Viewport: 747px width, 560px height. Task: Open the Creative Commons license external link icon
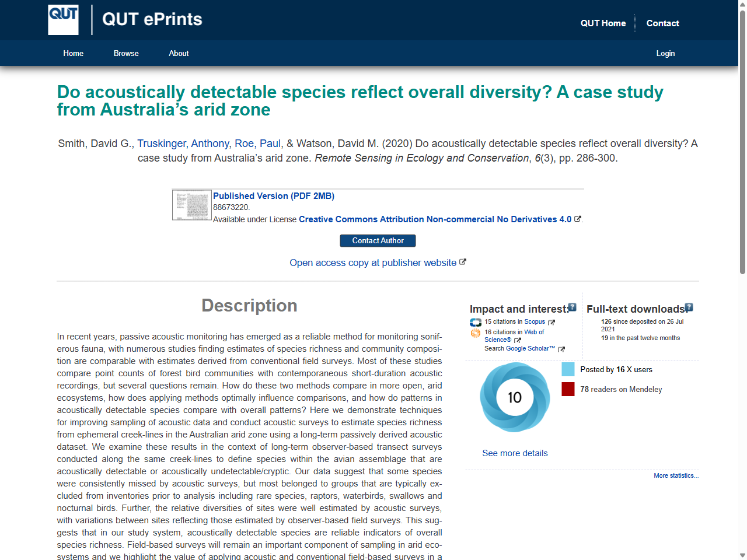[578, 219]
